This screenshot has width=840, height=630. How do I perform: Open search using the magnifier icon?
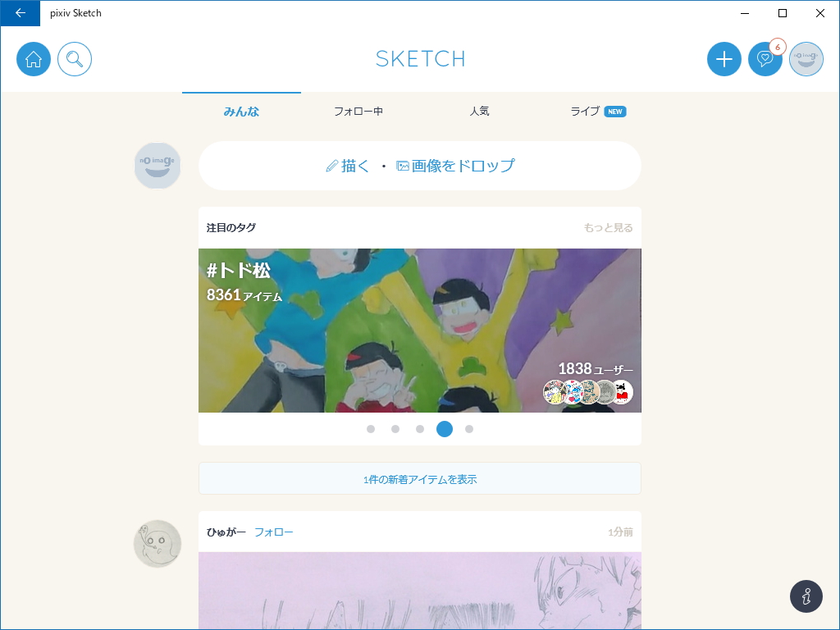pyautogui.click(x=75, y=59)
